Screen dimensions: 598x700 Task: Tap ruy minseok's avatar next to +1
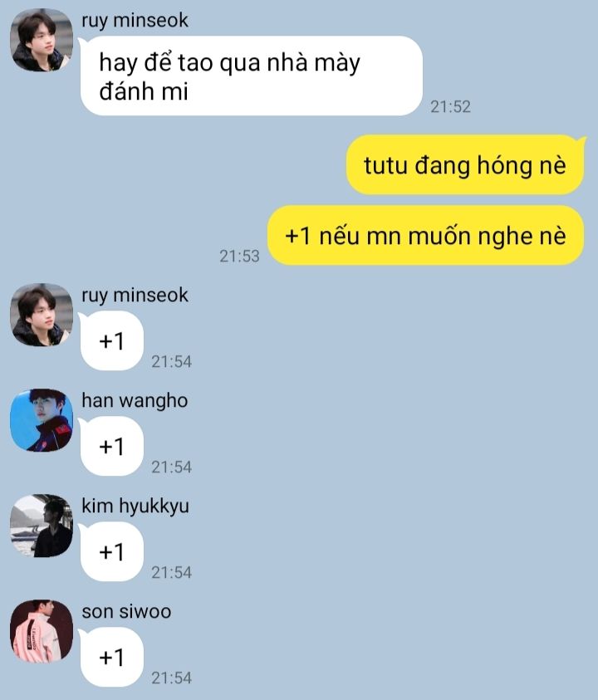click(42, 315)
